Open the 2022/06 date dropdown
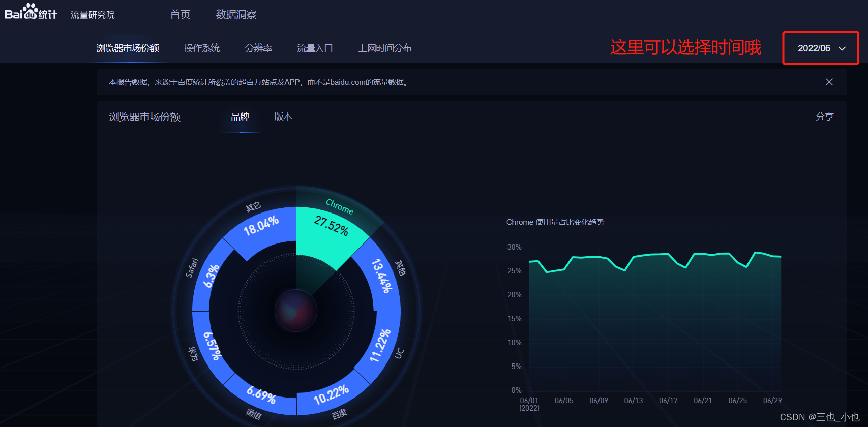Viewport: 868px width, 427px height. 821,48
